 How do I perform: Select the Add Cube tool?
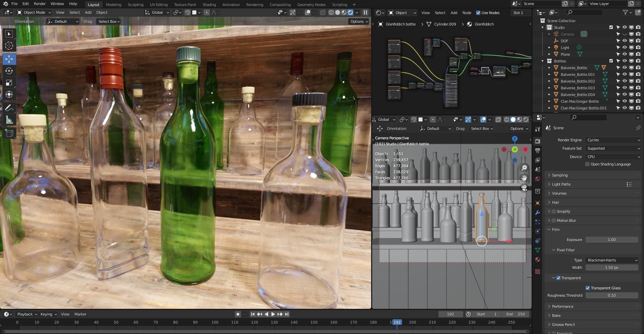[9, 133]
